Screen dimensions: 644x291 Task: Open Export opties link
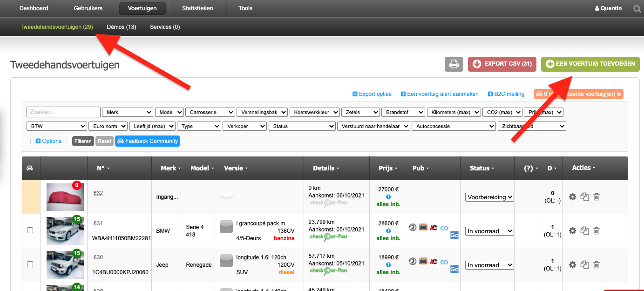pos(372,94)
